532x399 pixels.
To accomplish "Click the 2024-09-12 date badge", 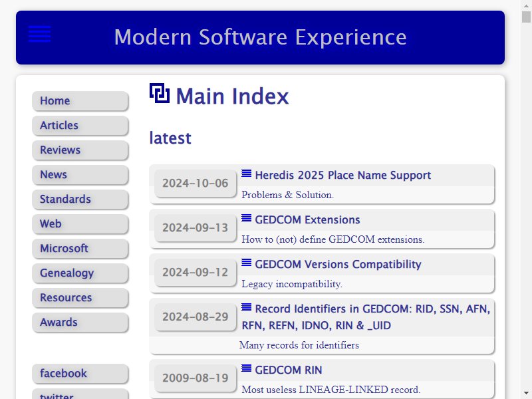I will [x=196, y=272].
